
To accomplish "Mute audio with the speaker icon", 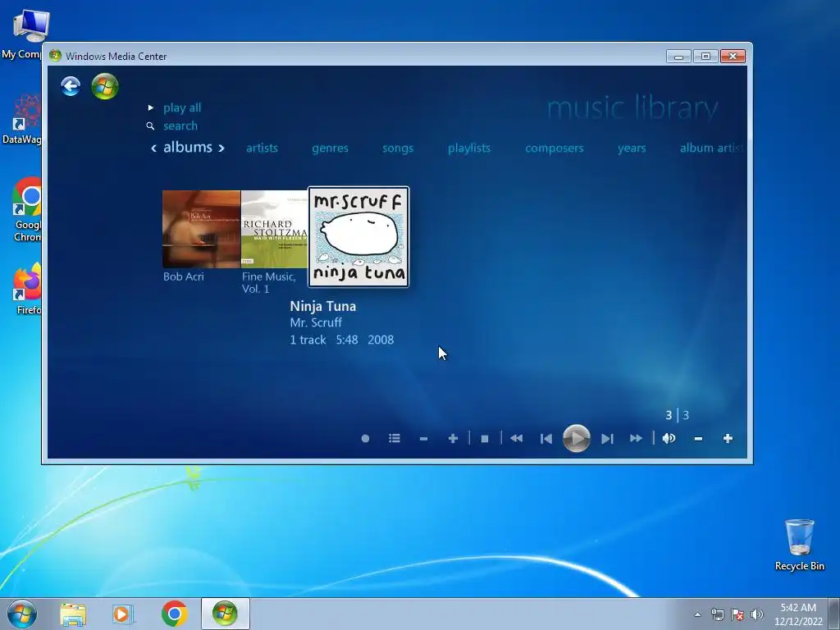I will [669, 438].
